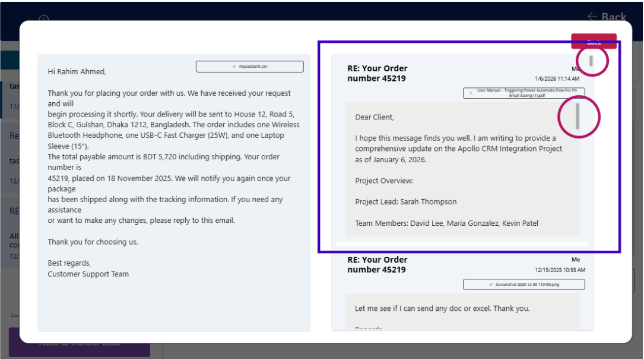Screen dimensions: 644x359
Task: Click the Back arrow in the top header
Action: (x=607, y=17)
